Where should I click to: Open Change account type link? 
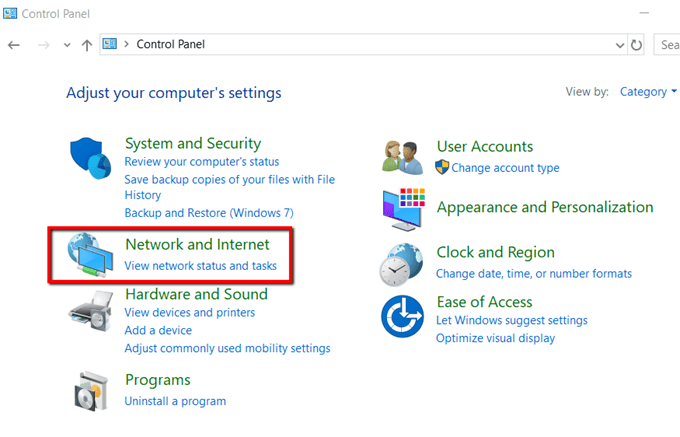(505, 168)
